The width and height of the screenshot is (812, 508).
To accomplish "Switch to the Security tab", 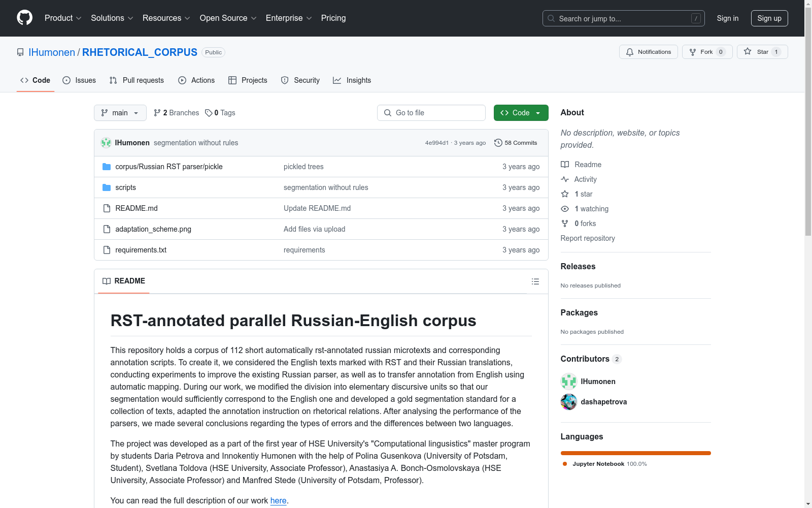I will (300, 80).
